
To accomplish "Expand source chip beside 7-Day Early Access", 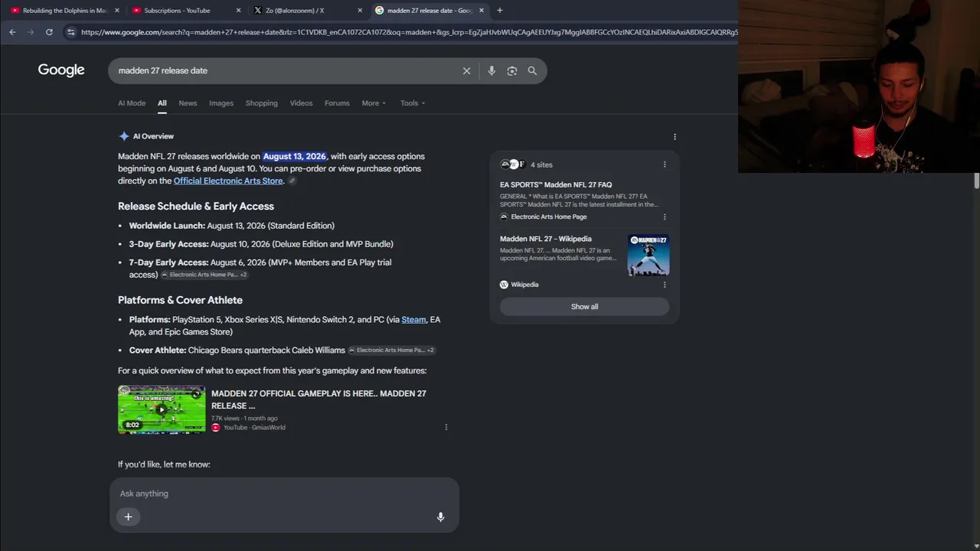I will pos(204,275).
